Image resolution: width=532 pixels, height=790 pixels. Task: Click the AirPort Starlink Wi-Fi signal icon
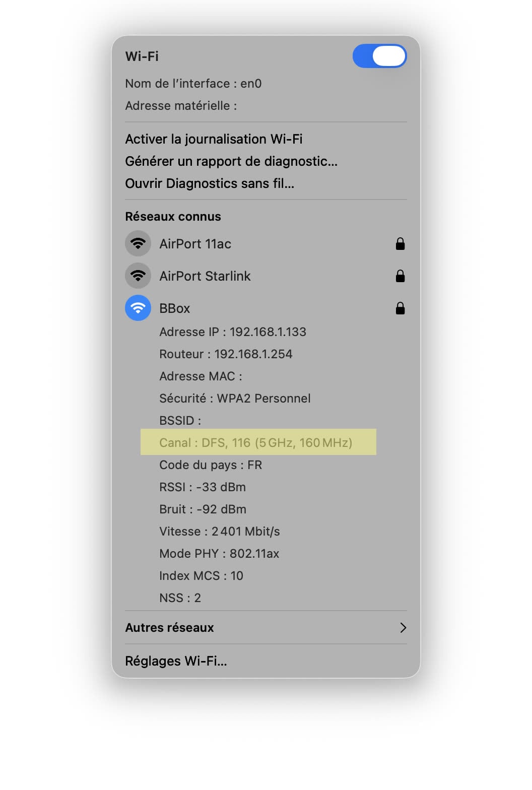pos(138,276)
